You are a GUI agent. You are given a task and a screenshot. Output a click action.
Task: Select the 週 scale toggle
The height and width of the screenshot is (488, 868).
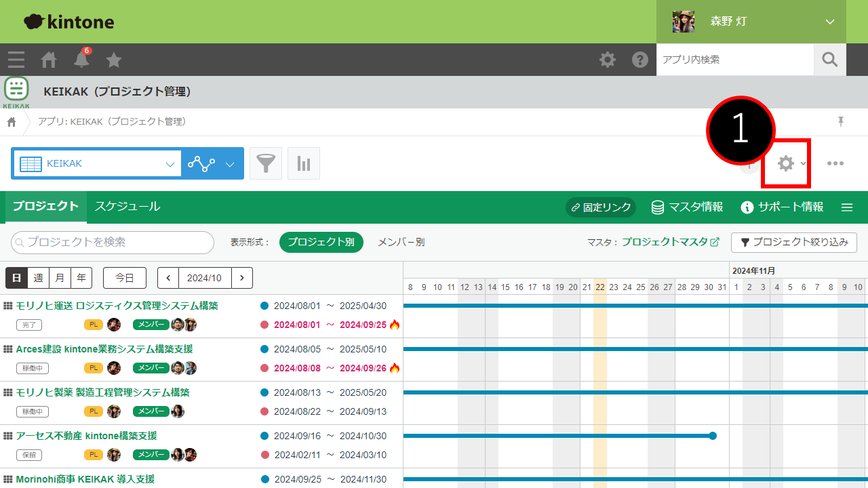pos(38,278)
